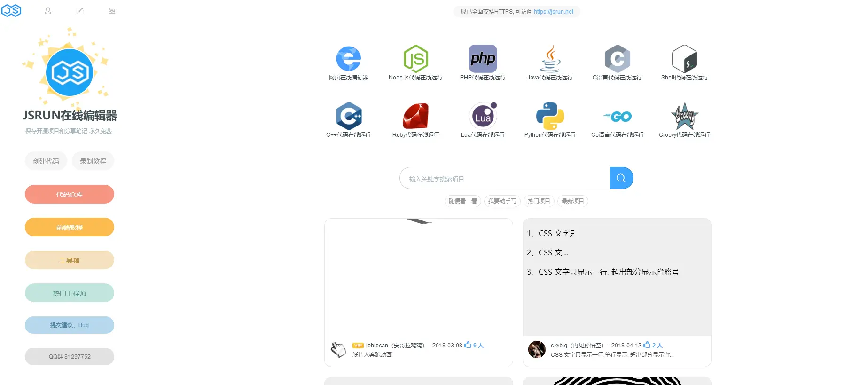
Task: Open the user profile icon in sidebar header
Action: (48, 10)
